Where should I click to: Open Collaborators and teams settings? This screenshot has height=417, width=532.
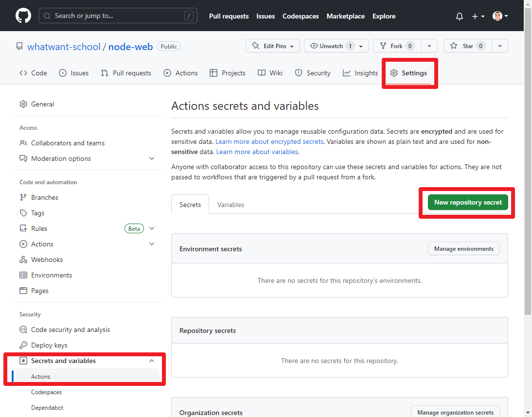62,143
